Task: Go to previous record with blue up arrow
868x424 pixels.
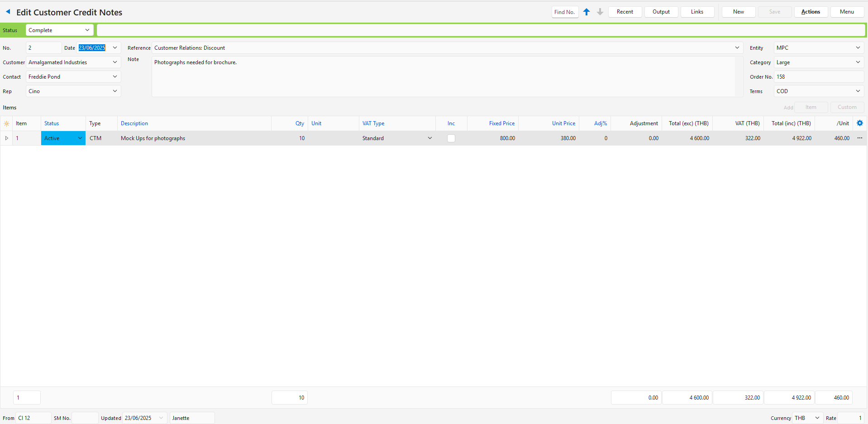Action: 587,12
